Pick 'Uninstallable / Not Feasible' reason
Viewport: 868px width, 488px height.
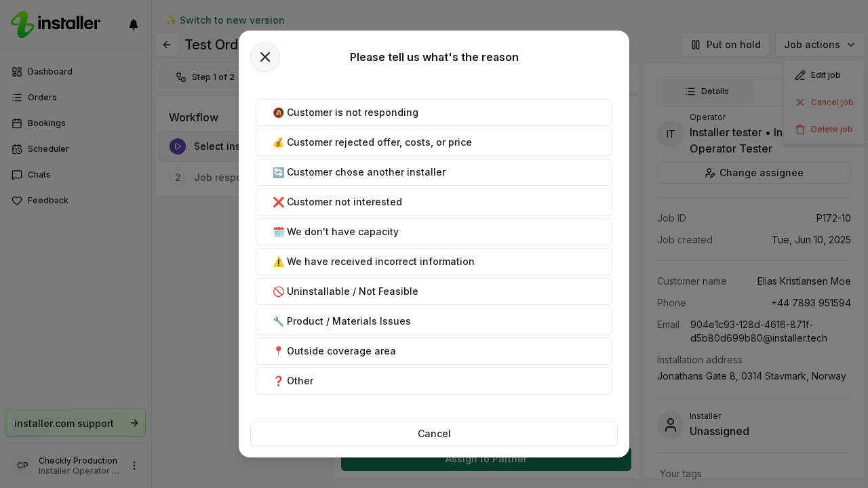(434, 291)
